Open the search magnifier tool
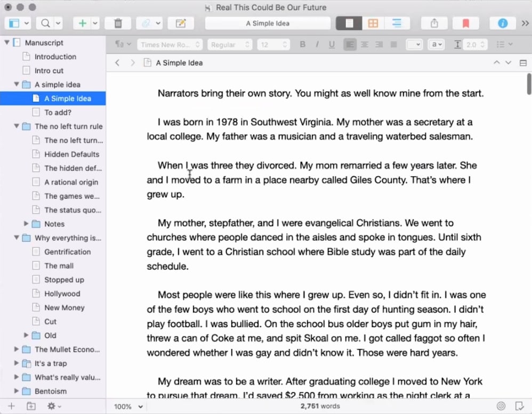 (x=45, y=23)
